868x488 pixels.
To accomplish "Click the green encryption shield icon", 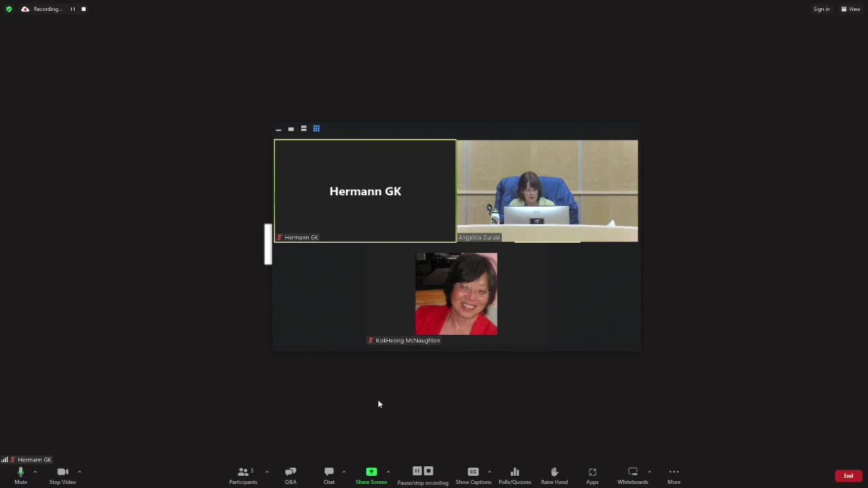I will pyautogui.click(x=9, y=9).
